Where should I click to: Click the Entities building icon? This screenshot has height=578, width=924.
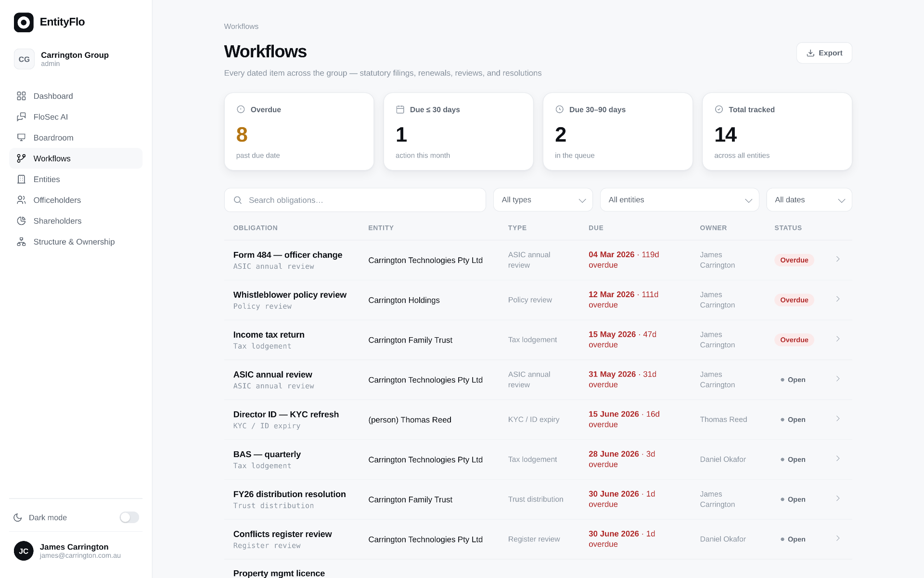21,179
